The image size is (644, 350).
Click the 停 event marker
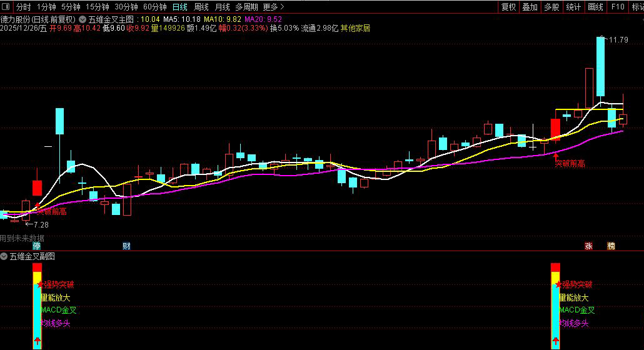pos(37,246)
